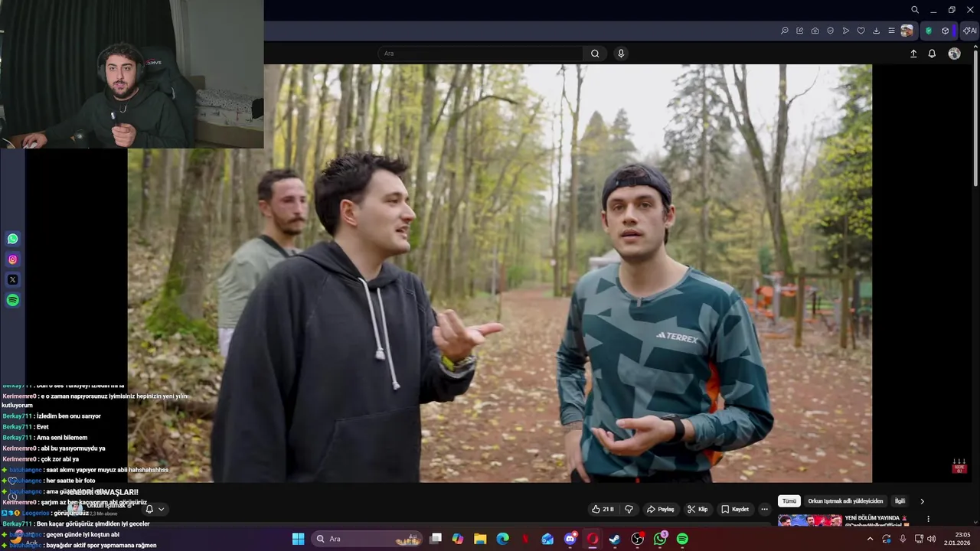Open the easy setup sliders icon
980x551 pixels.
coord(892,31)
